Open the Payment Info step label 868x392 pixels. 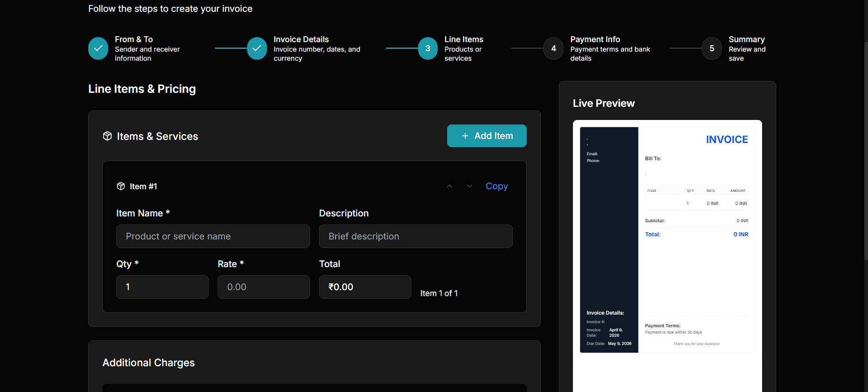(x=595, y=39)
